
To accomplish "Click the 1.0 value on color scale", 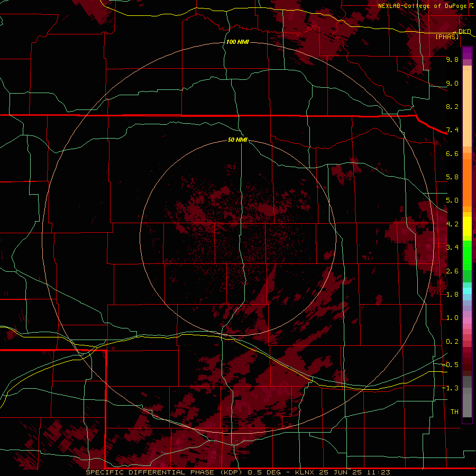I will click(452, 318).
